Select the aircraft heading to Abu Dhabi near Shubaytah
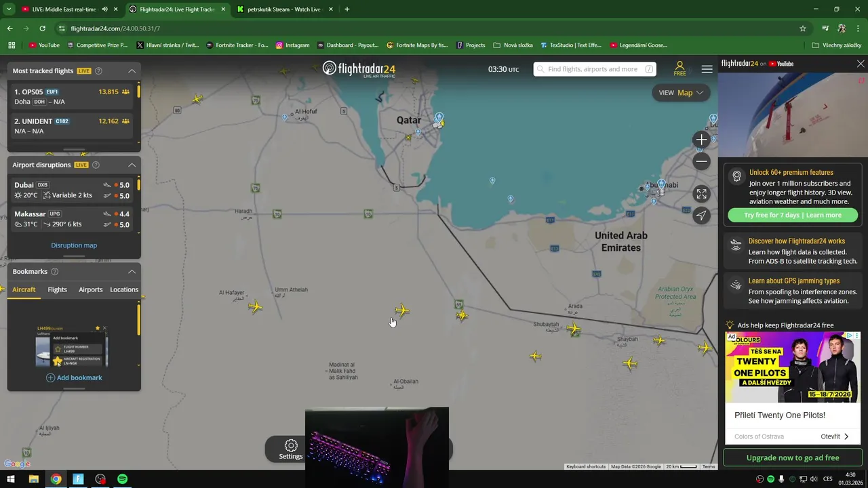 574,329
